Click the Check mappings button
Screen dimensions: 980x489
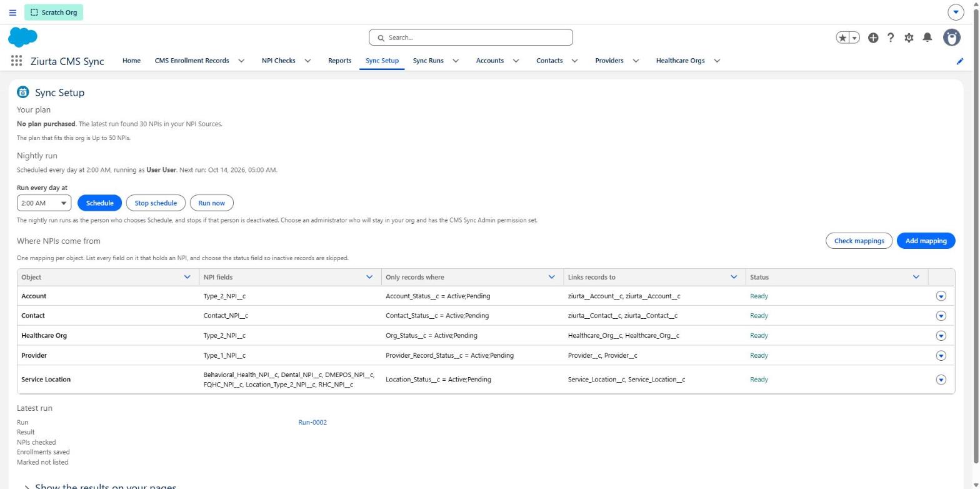[859, 241]
